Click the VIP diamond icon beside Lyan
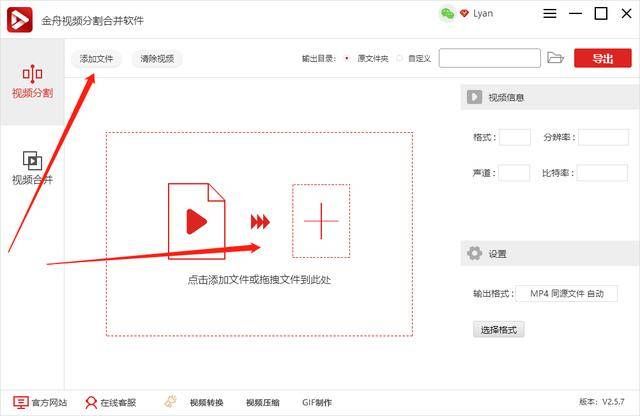The height and width of the screenshot is (416, 640). [464, 13]
